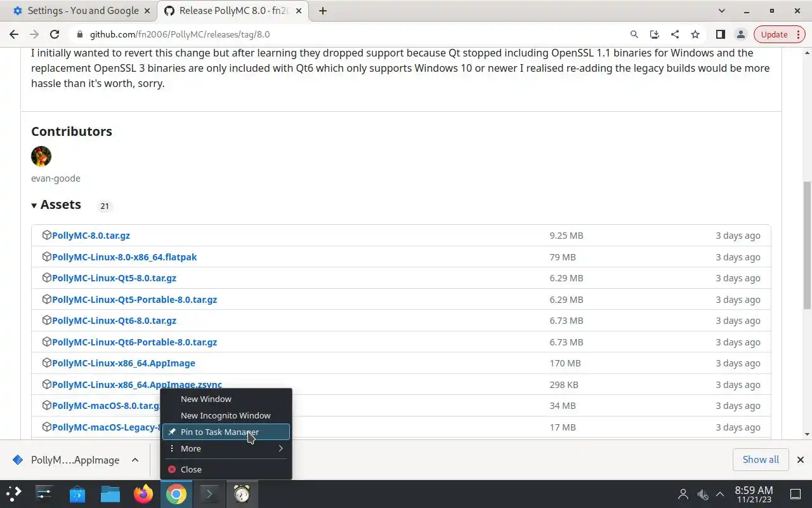Expand hidden system tray icons

[720, 494]
